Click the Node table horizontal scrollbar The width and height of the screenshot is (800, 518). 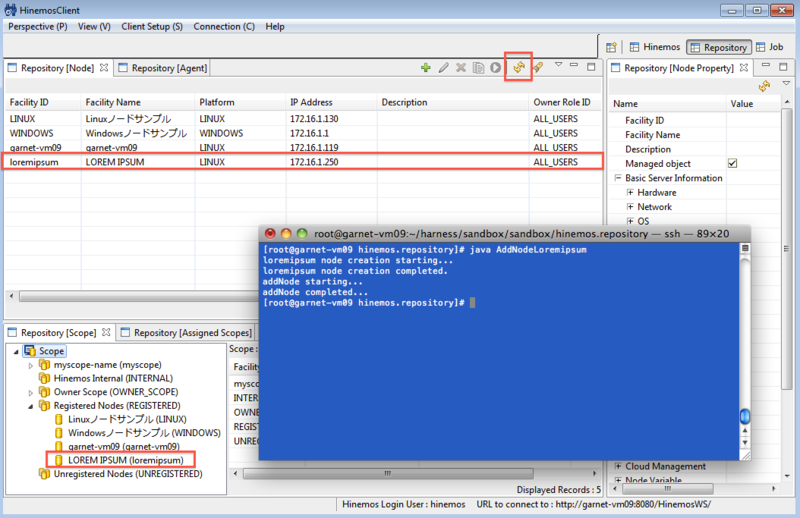[x=138, y=296]
